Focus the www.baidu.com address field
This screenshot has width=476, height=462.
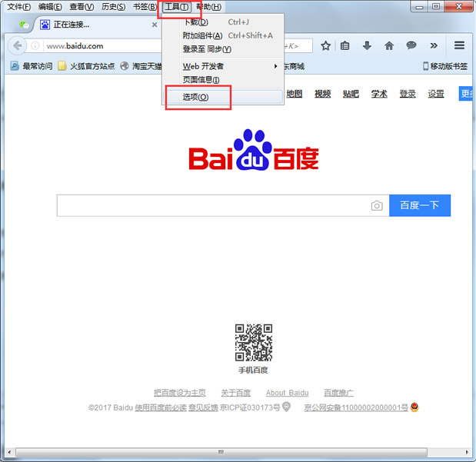pyautogui.click(x=103, y=46)
